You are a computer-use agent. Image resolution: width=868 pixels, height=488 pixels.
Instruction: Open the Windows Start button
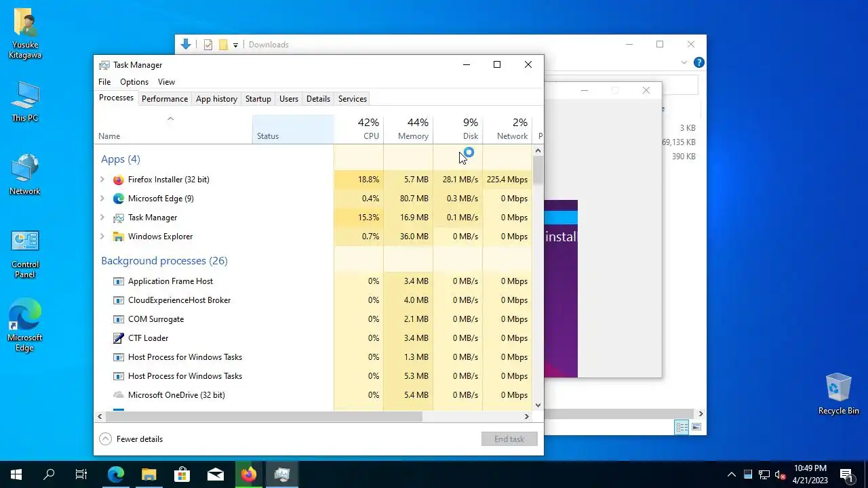[x=16, y=474]
